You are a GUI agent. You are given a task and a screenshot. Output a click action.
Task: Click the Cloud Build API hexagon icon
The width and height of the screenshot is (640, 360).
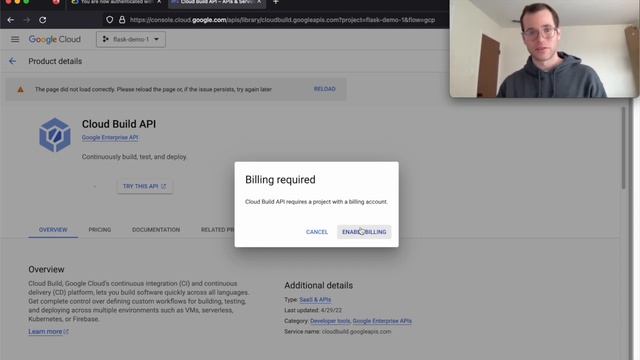[x=55, y=135]
